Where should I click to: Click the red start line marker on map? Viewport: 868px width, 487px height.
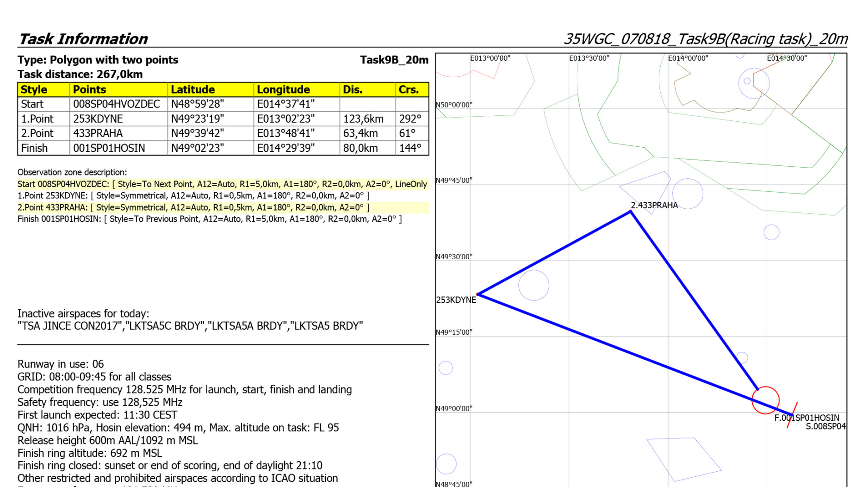coord(792,415)
